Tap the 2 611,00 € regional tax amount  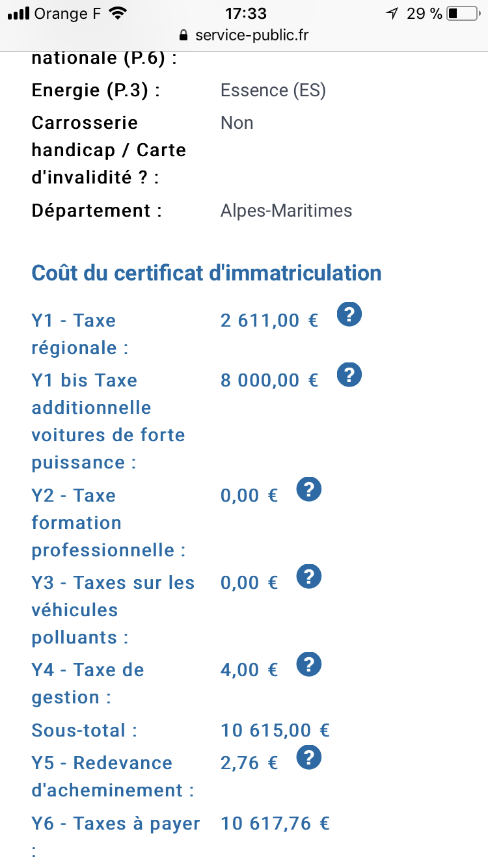[x=269, y=320]
